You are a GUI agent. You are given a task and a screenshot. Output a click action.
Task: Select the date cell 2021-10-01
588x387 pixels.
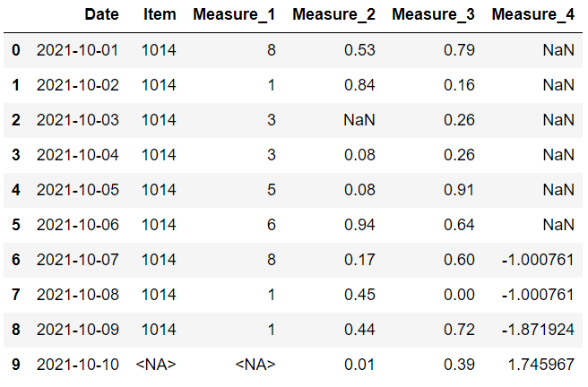tap(78, 50)
